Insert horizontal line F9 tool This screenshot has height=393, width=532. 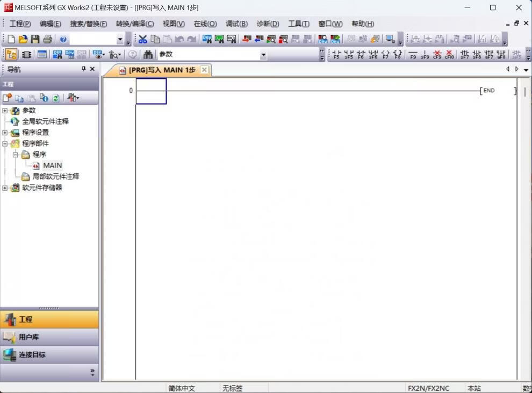tap(413, 54)
